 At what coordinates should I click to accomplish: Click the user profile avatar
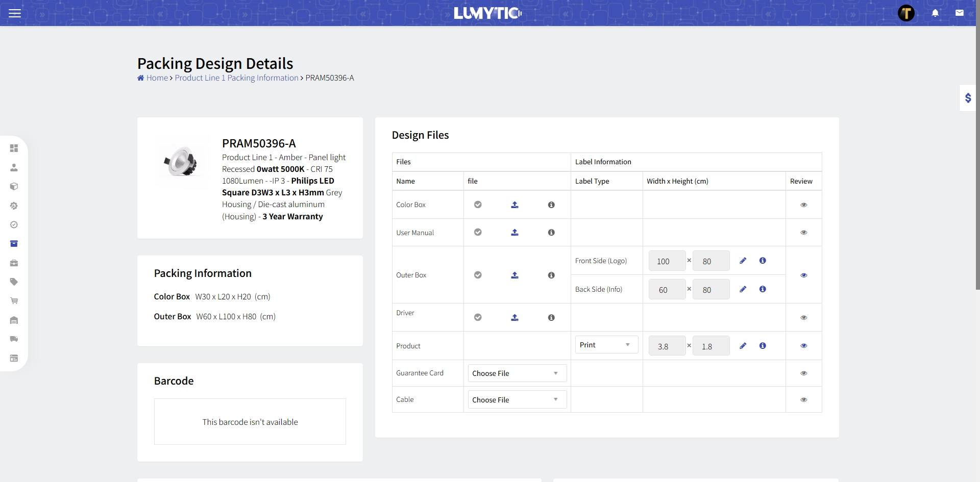pyautogui.click(x=906, y=13)
